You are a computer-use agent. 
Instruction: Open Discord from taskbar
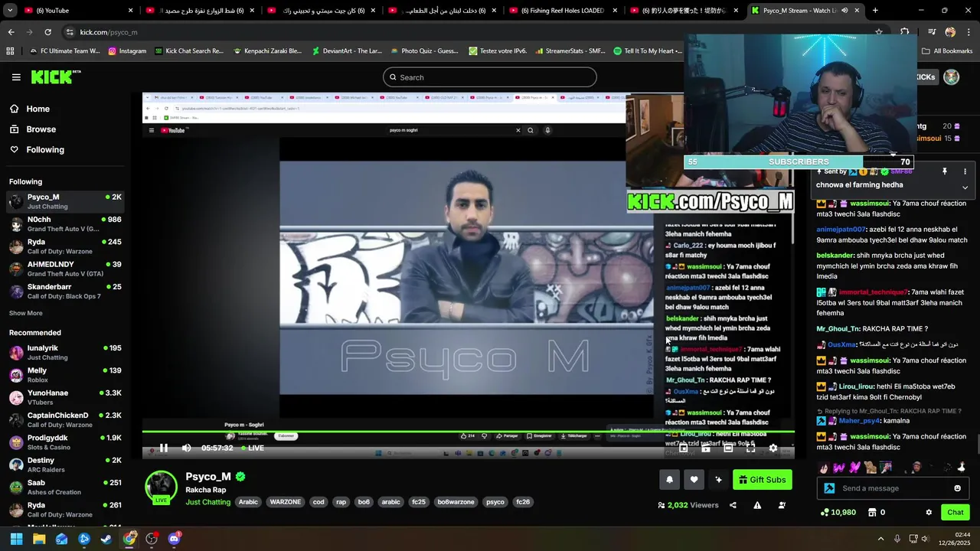(x=174, y=539)
